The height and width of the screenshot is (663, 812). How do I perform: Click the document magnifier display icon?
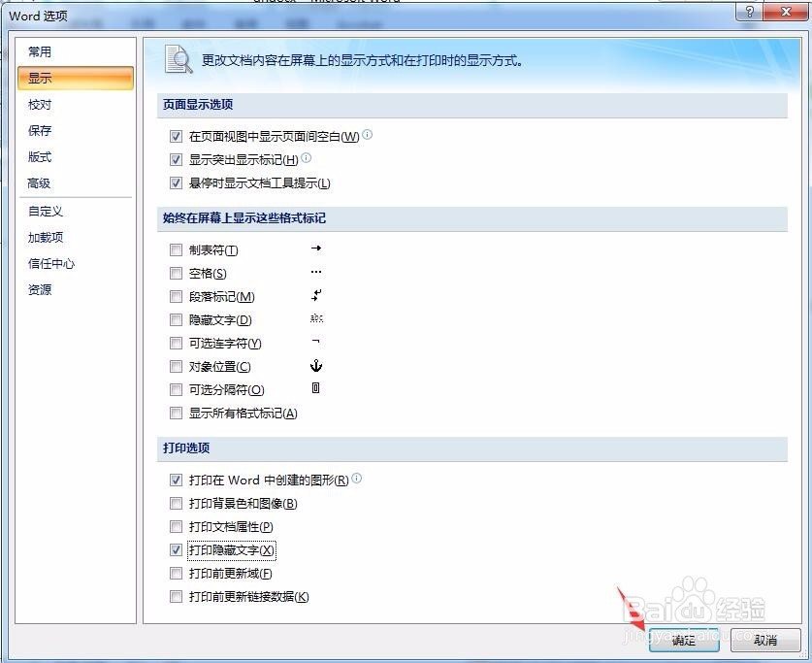[x=179, y=59]
